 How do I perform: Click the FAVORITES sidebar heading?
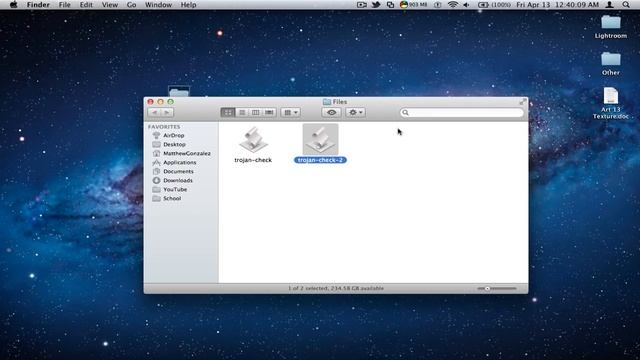coord(164,127)
